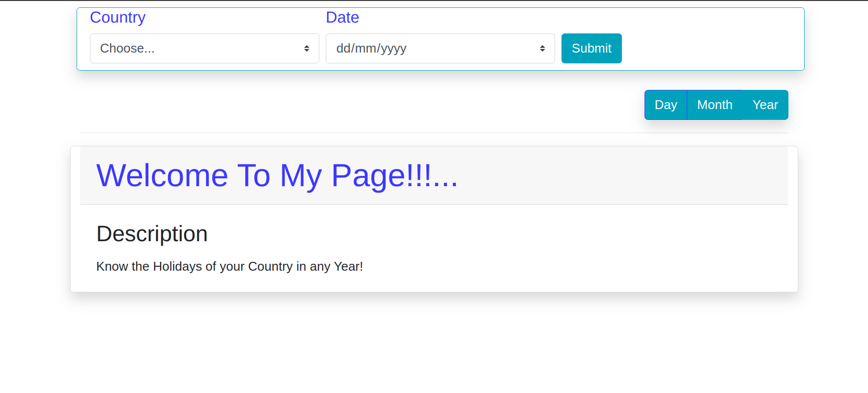Click the Date field label
The height and width of the screenshot is (393, 868).
(342, 18)
